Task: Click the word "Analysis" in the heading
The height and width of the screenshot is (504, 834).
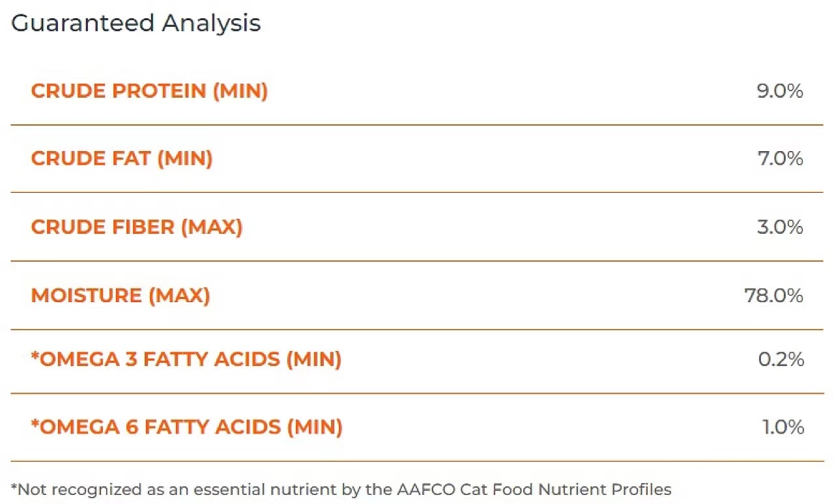Action: click(211, 23)
